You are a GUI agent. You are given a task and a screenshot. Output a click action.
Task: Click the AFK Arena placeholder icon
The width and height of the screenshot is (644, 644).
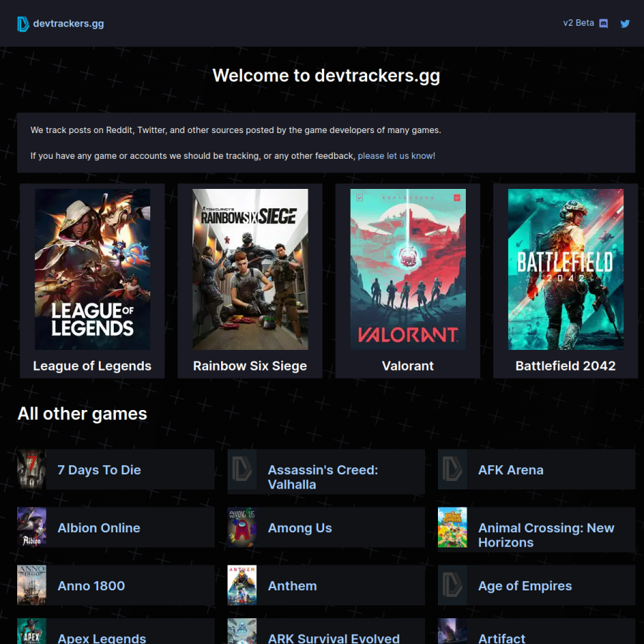click(452, 469)
